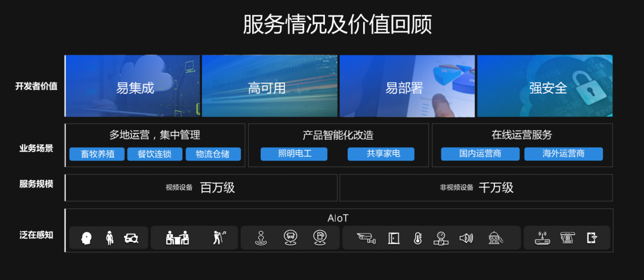The image size is (644, 280).
Task: Select the 照明电工 blue tag
Action: (x=294, y=154)
